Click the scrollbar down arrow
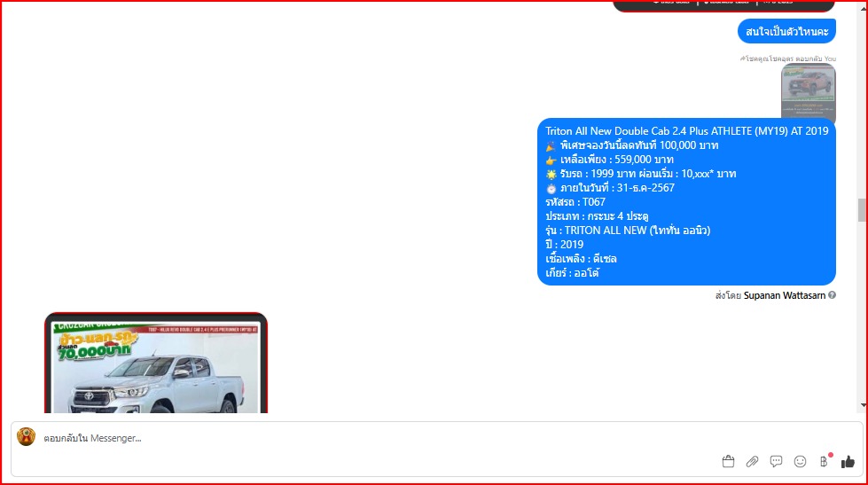 (x=863, y=405)
